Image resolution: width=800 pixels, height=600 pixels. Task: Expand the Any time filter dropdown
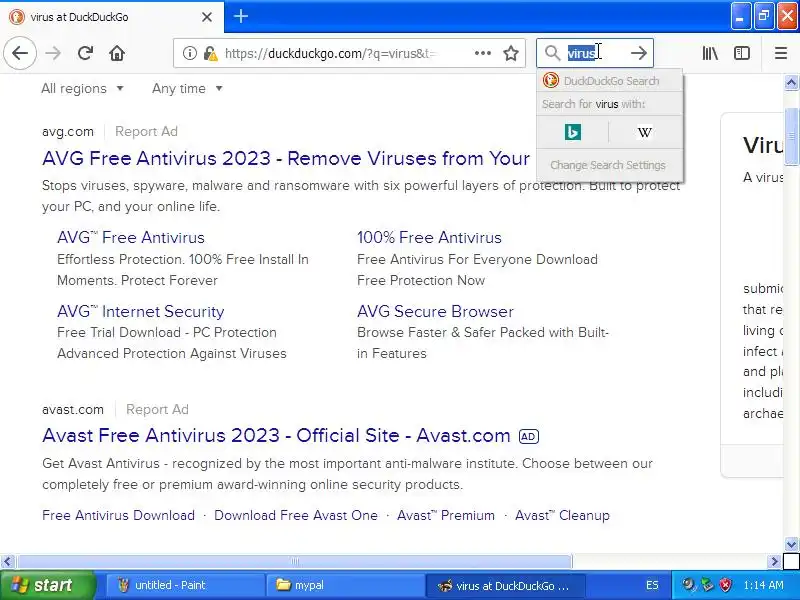(x=187, y=88)
